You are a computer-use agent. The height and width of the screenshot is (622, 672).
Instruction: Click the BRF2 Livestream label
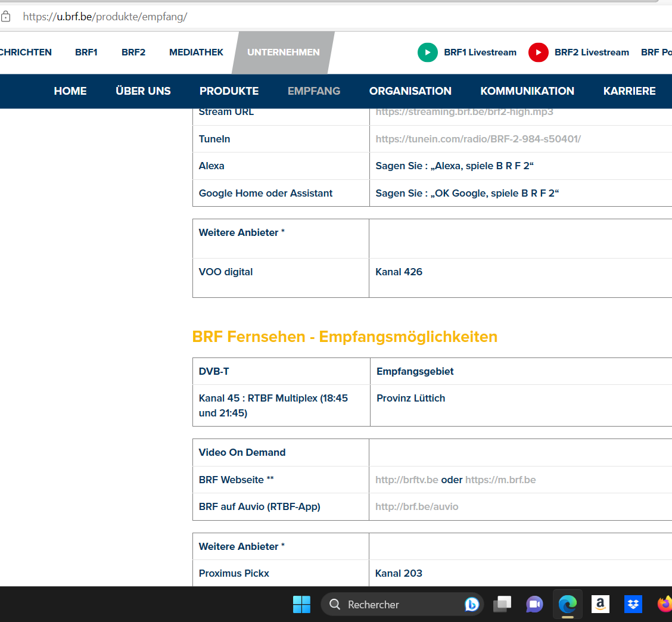(x=592, y=52)
